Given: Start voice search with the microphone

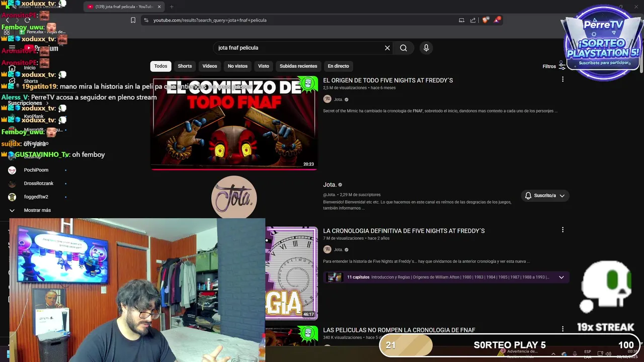Looking at the screenshot, I should 426,48.
